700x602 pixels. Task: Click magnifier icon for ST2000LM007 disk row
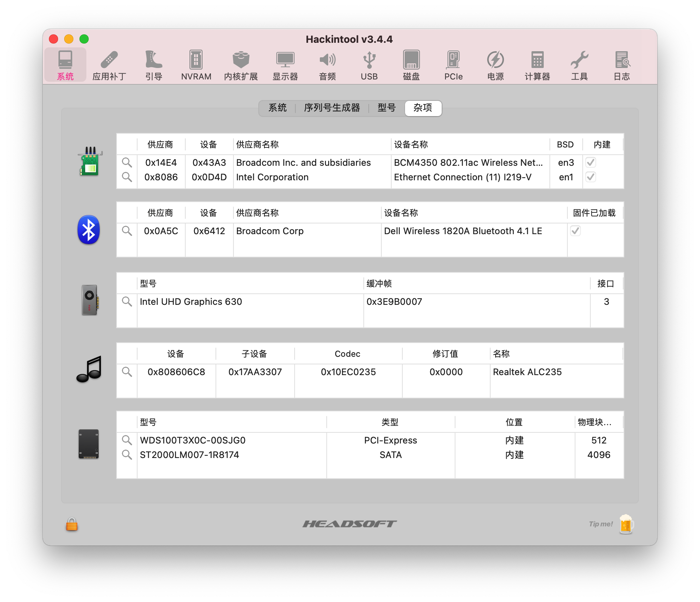pos(127,455)
